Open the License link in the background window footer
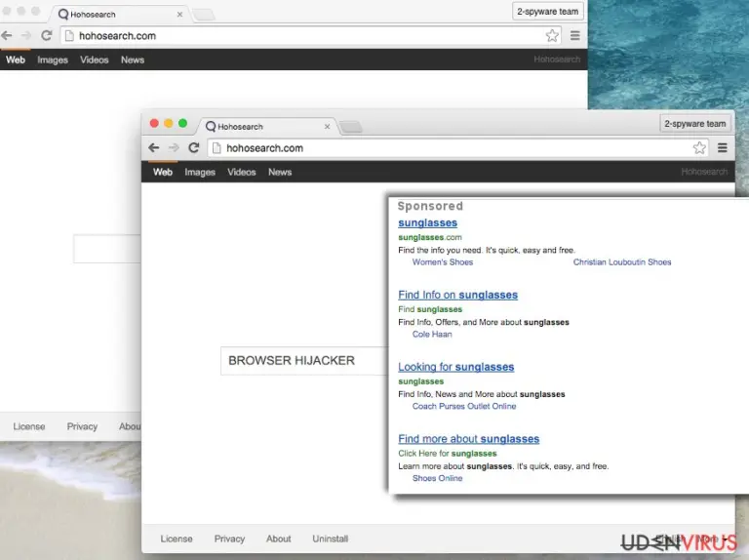Screen dimensions: 749x560 (x=29, y=426)
